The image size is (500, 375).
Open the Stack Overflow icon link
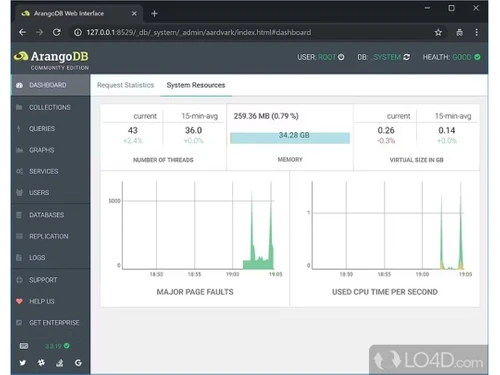pyautogui.click(x=60, y=363)
